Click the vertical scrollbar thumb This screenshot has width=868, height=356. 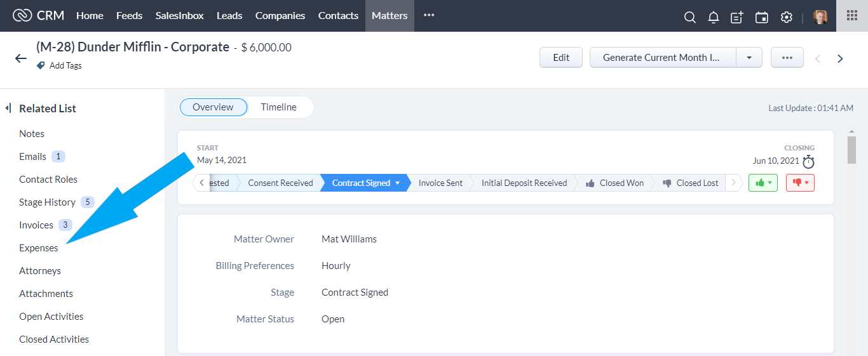(x=852, y=150)
